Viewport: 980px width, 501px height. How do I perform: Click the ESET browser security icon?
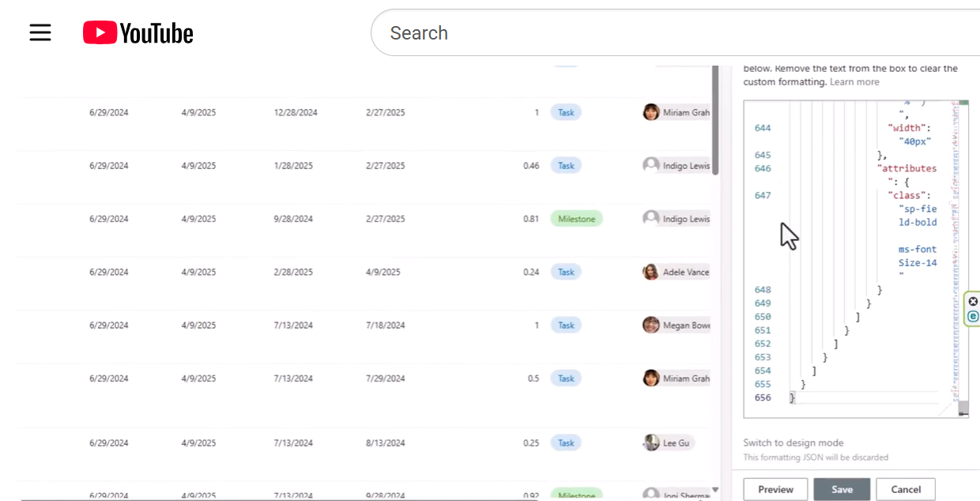pyautogui.click(x=973, y=316)
